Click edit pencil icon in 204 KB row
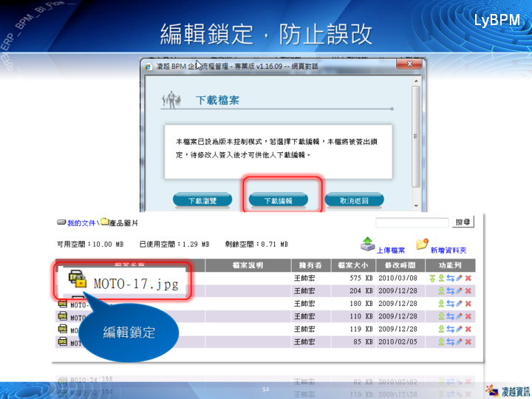Screen dimensions: 532x399 [x=459, y=291]
